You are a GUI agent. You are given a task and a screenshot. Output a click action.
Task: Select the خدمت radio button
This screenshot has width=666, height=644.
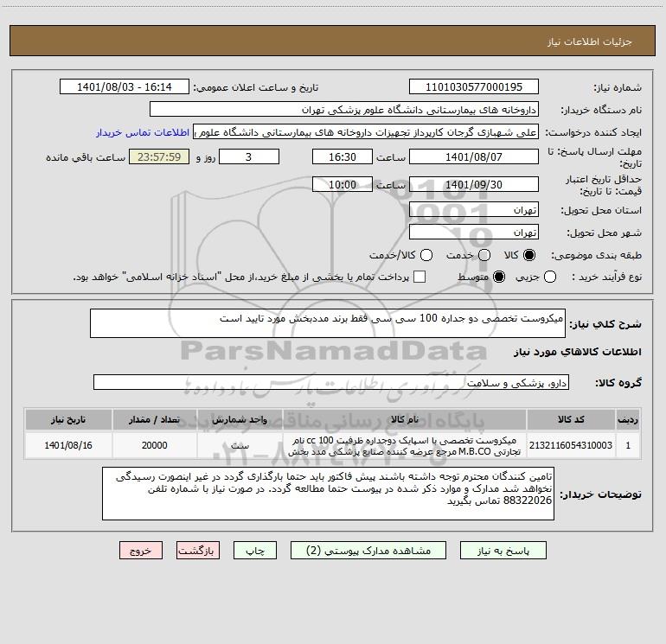click(x=484, y=255)
